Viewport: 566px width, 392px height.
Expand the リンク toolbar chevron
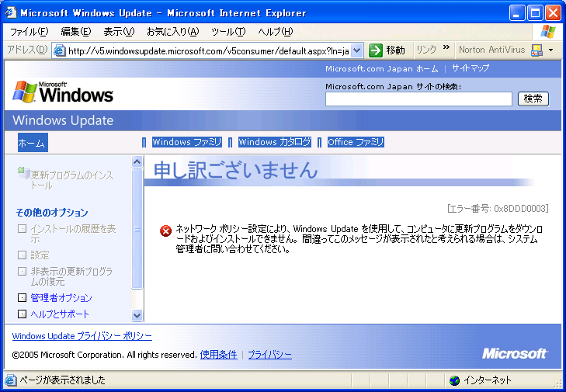point(446,47)
